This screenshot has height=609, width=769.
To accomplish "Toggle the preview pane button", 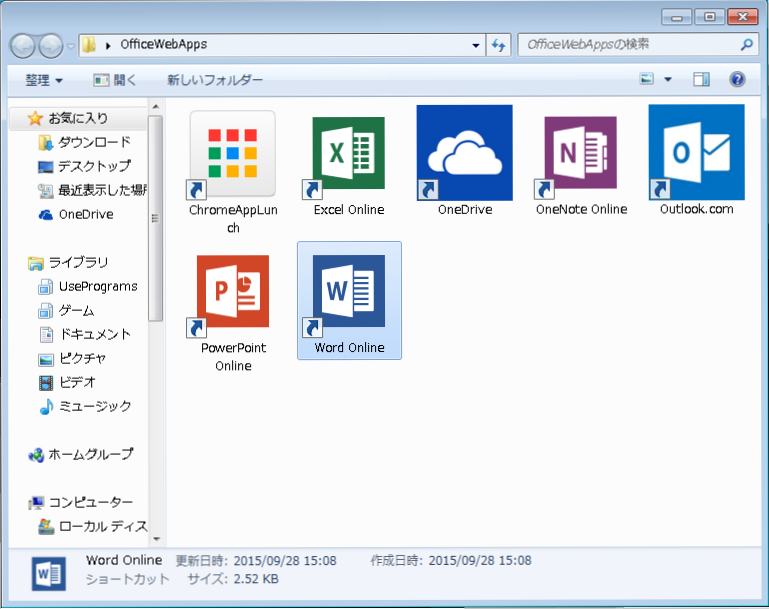I will coord(701,79).
